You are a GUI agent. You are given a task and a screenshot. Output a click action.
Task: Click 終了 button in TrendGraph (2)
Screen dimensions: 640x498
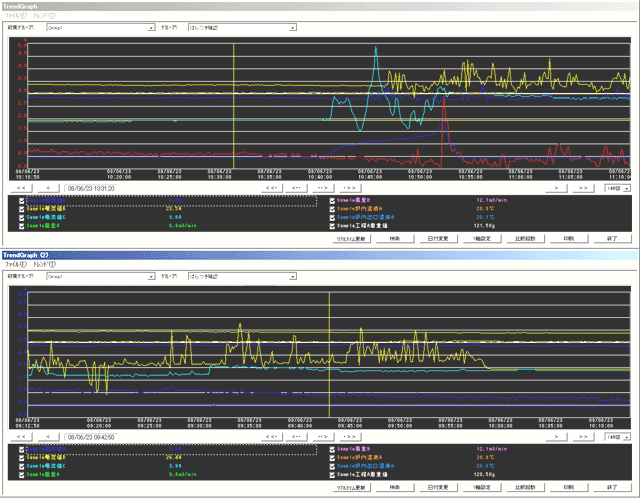[612, 487]
